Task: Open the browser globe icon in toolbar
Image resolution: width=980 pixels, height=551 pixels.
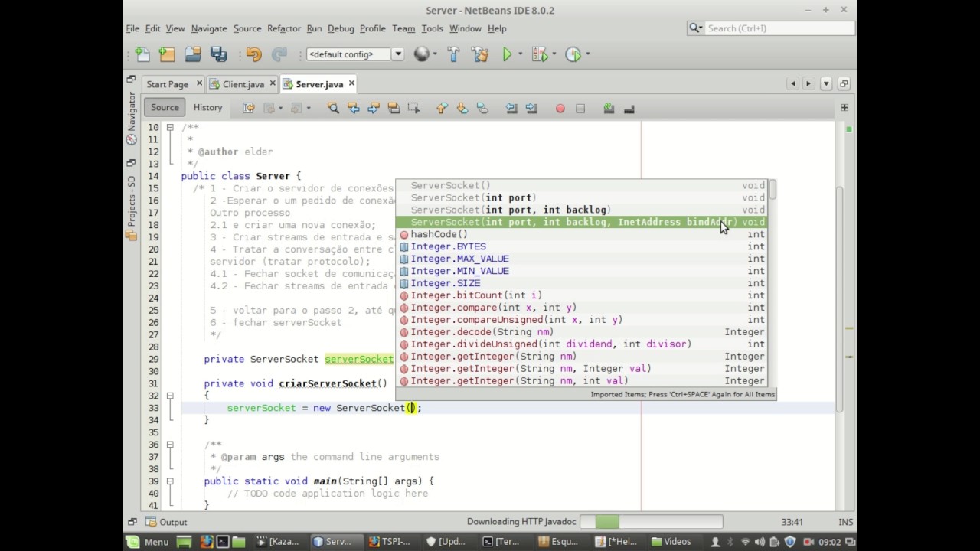Action: pyautogui.click(x=421, y=54)
